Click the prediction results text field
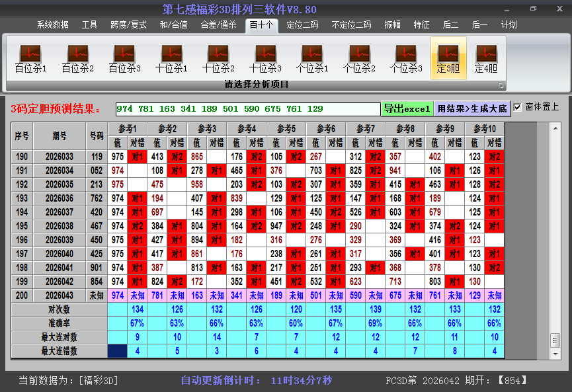572x392 pixels. pyautogui.click(x=248, y=109)
